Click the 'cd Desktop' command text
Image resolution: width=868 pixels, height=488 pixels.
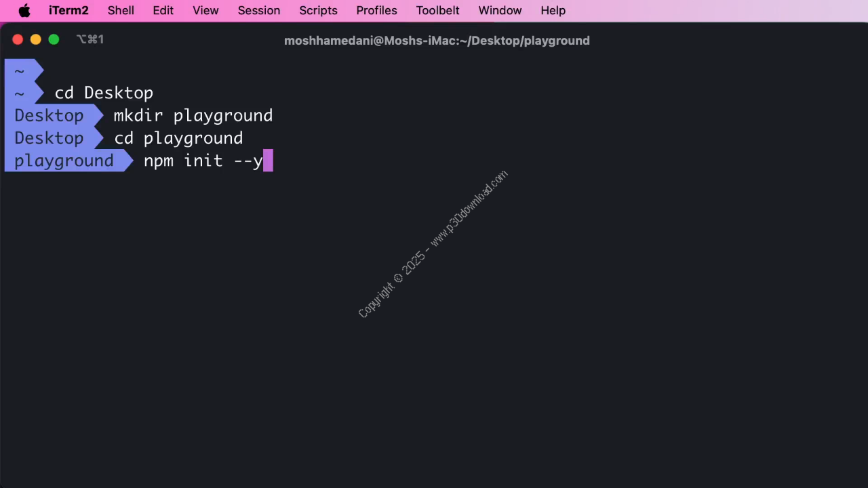tap(104, 93)
